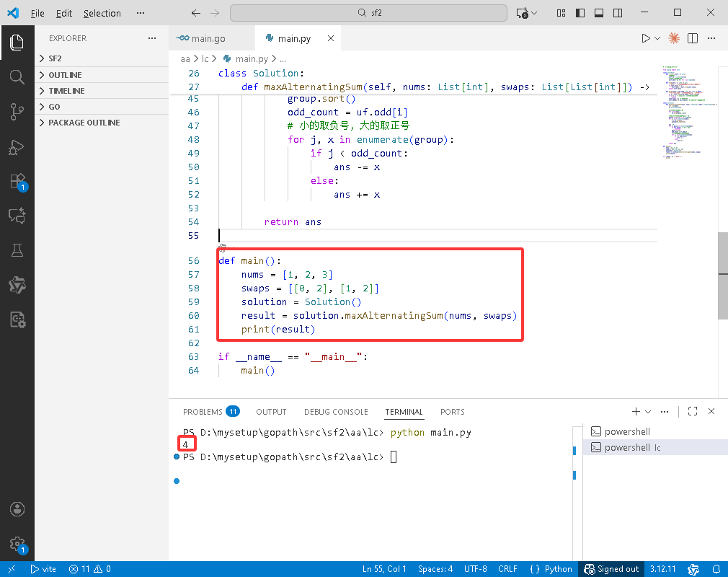Click the editor vertical scrollbar thumb

pyautogui.click(x=723, y=276)
